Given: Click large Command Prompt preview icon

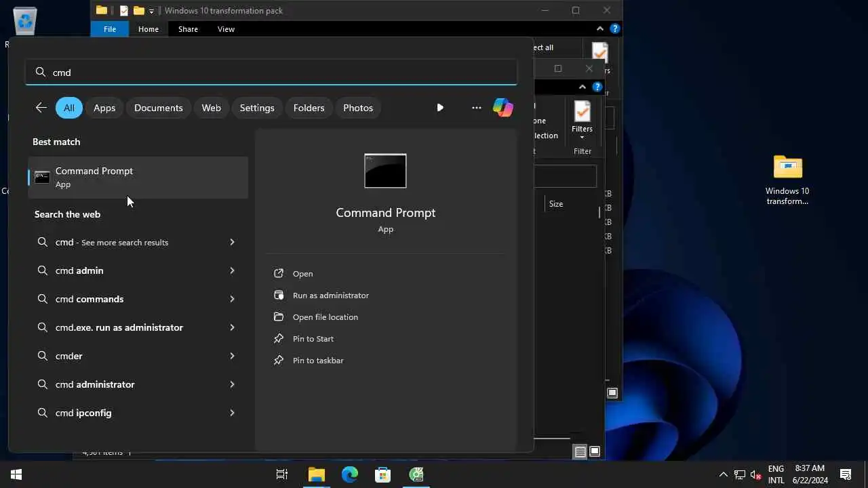Looking at the screenshot, I should coord(385,171).
